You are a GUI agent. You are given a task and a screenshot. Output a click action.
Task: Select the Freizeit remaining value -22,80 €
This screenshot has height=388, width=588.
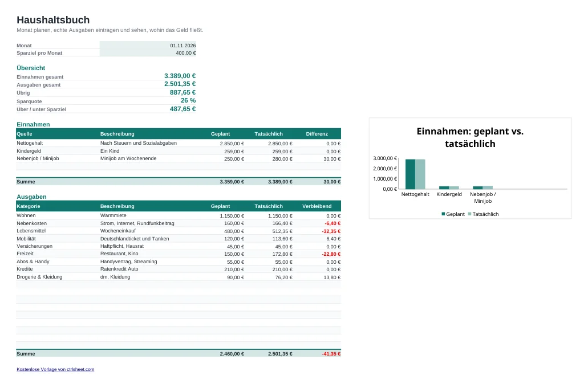[317, 254]
